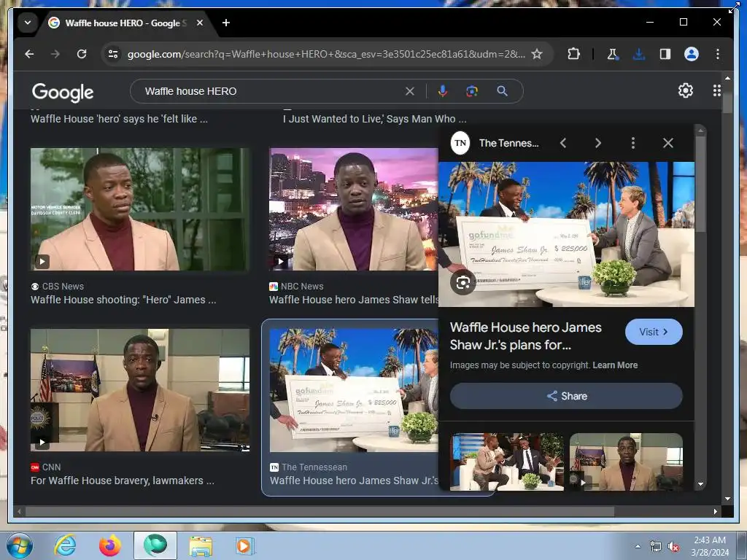The height and width of the screenshot is (560, 747).
Task: Reload the current page
Action: tap(82, 54)
